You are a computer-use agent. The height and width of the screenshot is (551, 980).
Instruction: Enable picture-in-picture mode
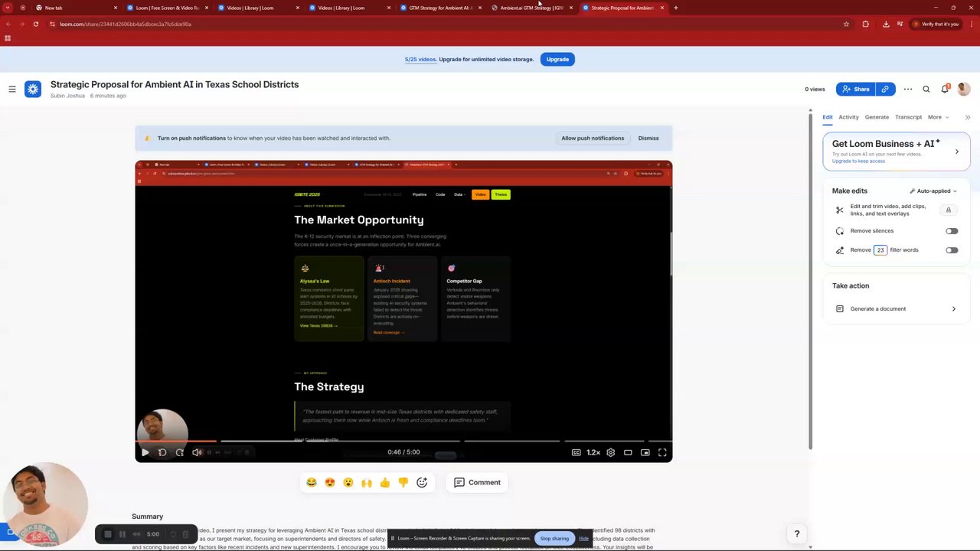click(645, 452)
